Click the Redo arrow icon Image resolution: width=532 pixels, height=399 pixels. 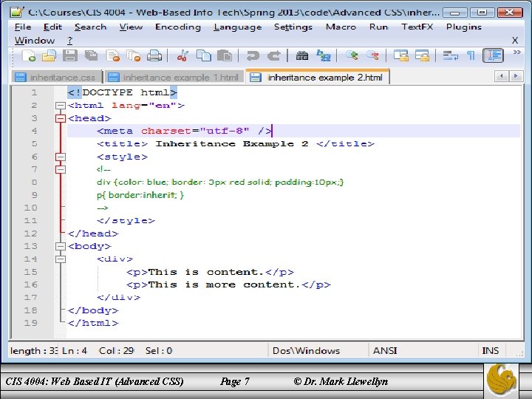[x=274, y=55]
